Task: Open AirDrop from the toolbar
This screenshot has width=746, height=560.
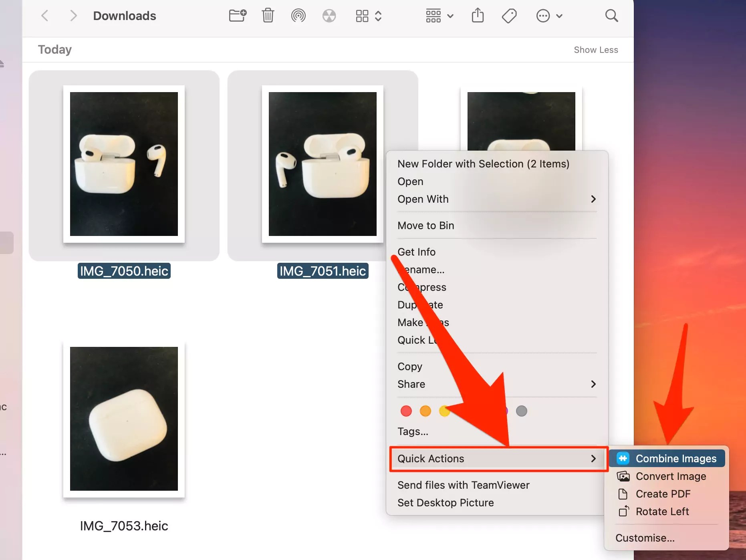Action: [x=298, y=16]
